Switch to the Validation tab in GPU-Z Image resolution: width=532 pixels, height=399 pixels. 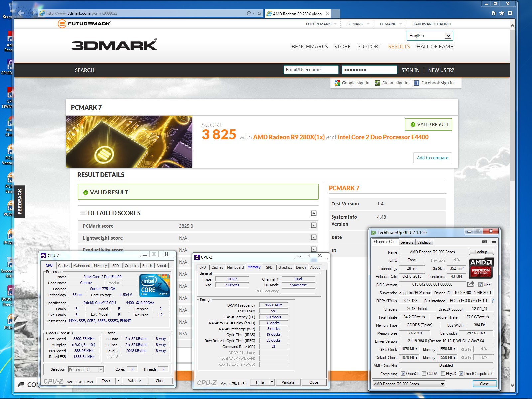(425, 242)
